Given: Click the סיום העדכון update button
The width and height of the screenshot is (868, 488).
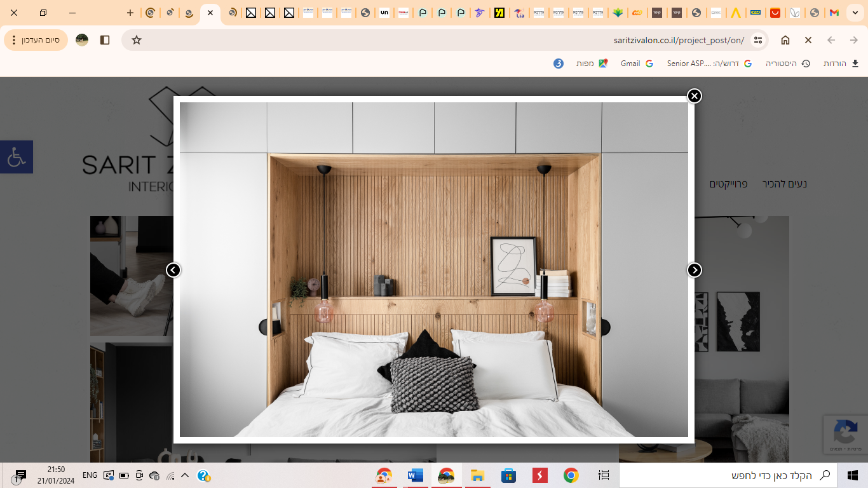Looking at the screenshot, I should [x=36, y=40].
